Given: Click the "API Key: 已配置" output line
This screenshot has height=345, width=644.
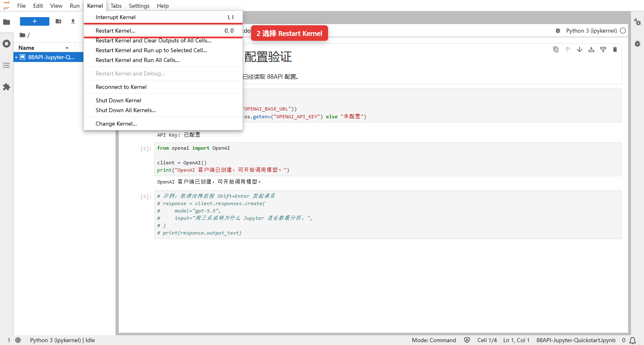Looking at the screenshot, I should (x=179, y=135).
